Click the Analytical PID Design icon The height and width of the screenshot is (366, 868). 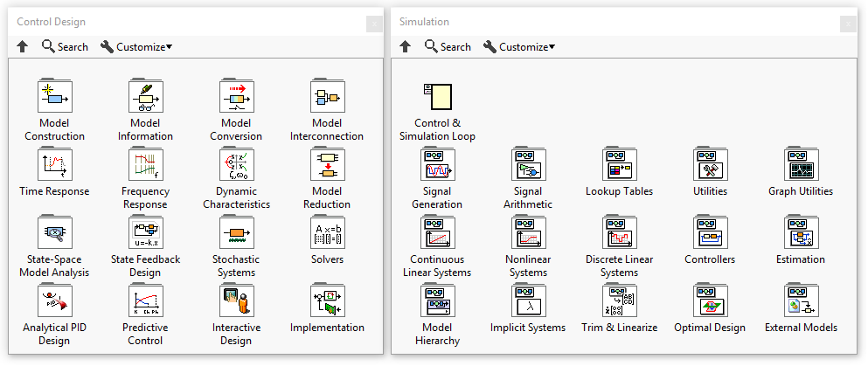pyautogui.click(x=54, y=300)
